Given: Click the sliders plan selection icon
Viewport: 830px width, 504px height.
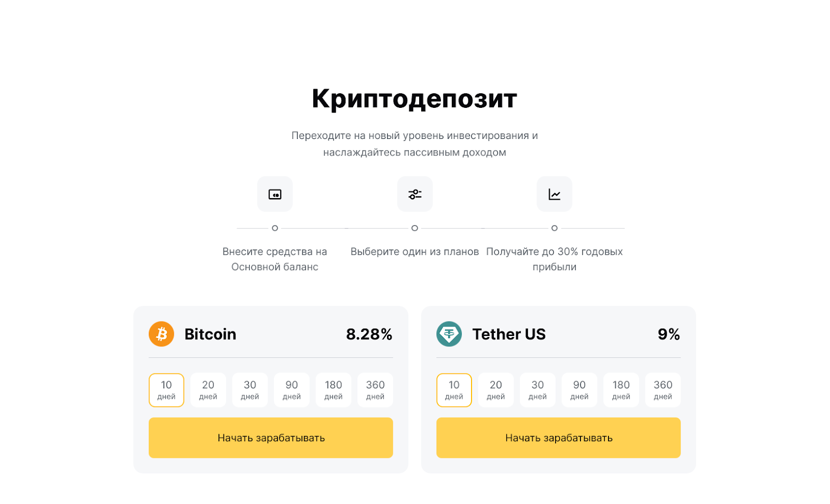Looking at the screenshot, I should [x=414, y=194].
